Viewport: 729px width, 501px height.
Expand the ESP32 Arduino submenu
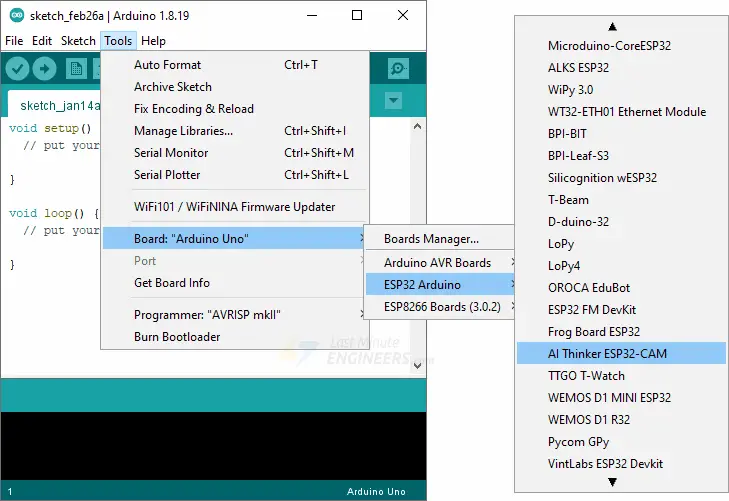click(440, 284)
